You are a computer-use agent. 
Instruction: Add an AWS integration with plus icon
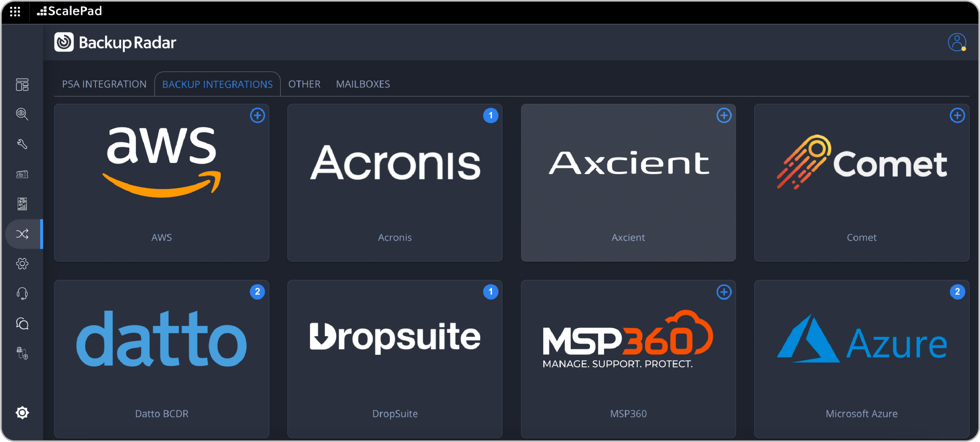click(257, 116)
